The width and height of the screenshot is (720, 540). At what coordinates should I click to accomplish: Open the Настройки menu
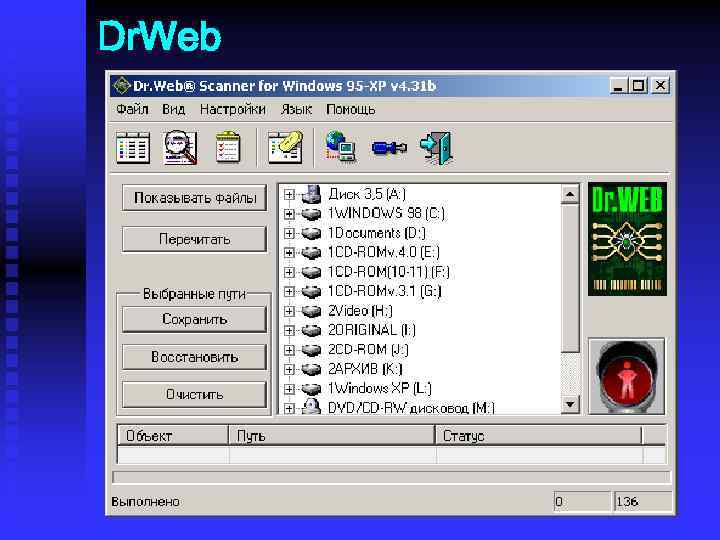click(x=233, y=109)
